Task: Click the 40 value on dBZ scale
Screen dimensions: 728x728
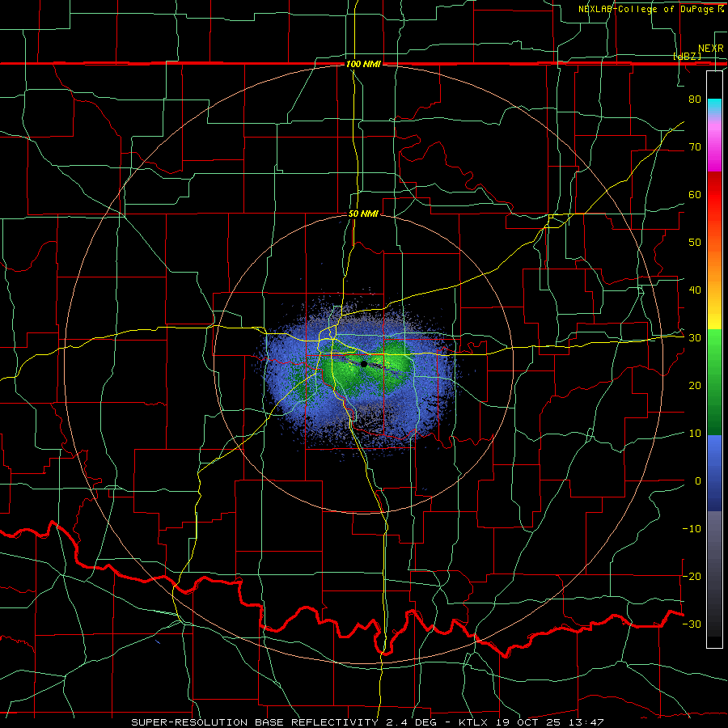Action: tap(695, 290)
